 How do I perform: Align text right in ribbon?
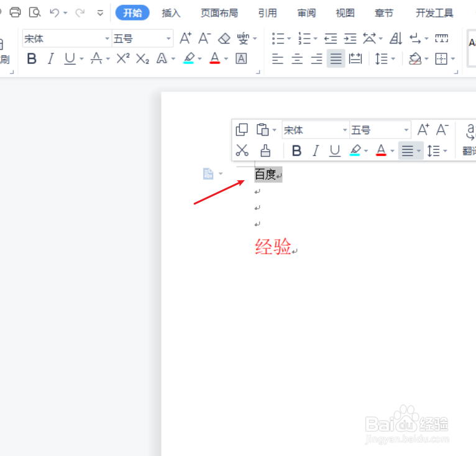point(316,58)
